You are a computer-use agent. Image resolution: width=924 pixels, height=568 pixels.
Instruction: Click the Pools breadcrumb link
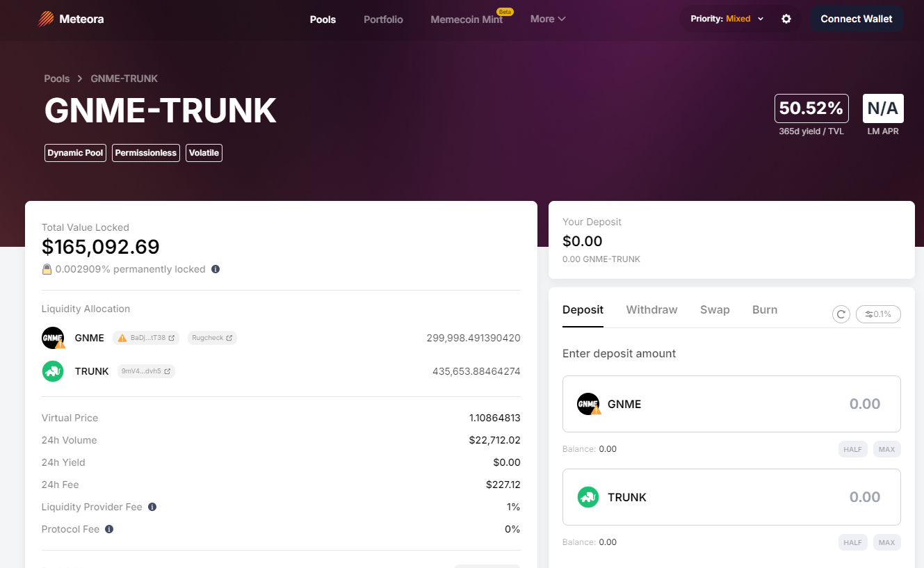coord(57,79)
